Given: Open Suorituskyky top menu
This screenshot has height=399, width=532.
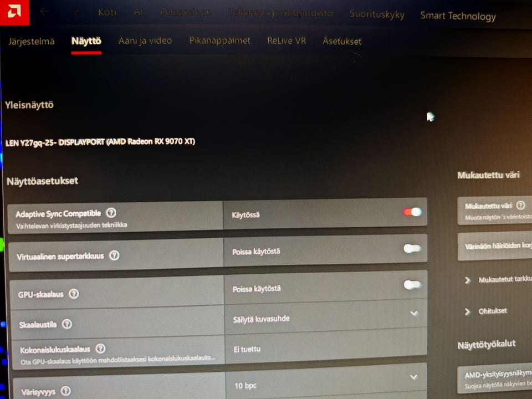Looking at the screenshot, I should tap(377, 14).
